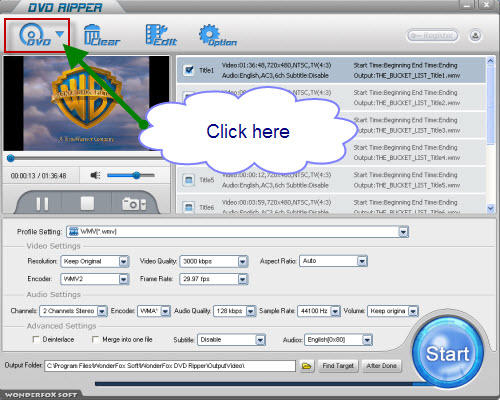The width and height of the screenshot is (500, 400).
Task: Adjust the volume slider knob
Action: (136, 175)
